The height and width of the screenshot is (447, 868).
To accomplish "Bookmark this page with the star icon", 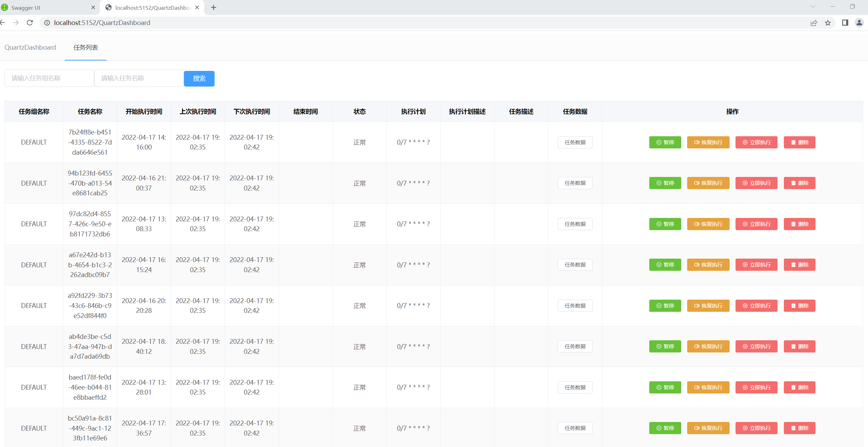I will pyautogui.click(x=828, y=23).
